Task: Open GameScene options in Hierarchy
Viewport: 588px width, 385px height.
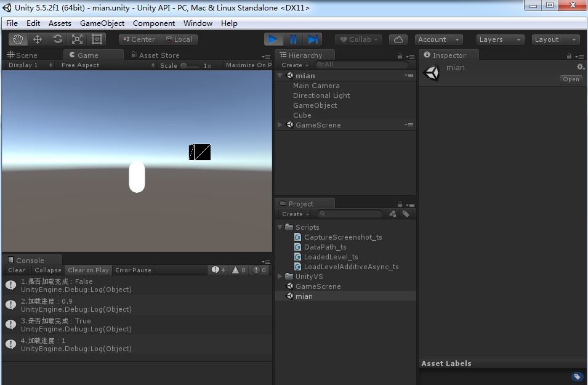Action: (409, 124)
